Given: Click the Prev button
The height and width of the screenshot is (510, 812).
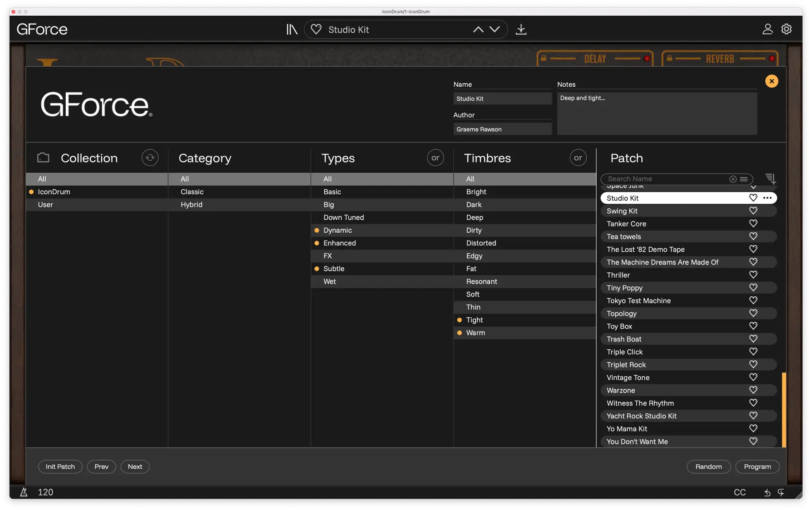Looking at the screenshot, I should click(x=101, y=467).
